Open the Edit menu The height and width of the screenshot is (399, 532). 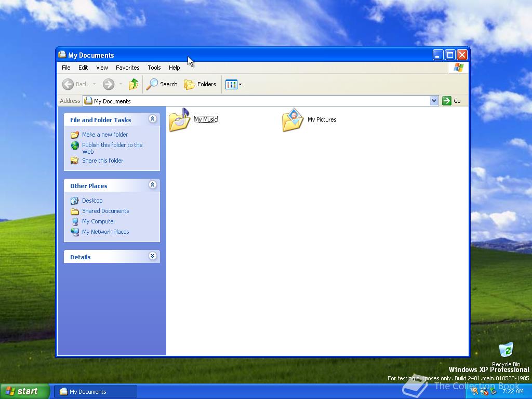83,68
